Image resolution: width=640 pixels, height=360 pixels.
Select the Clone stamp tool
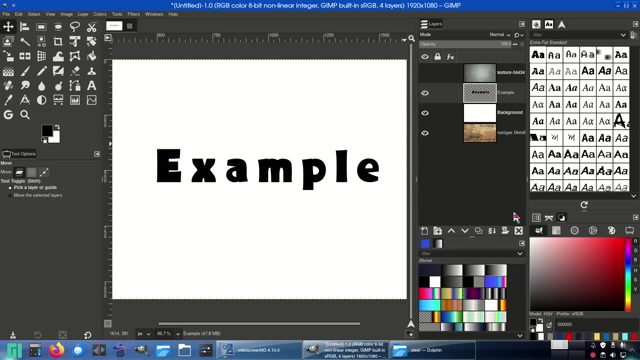coord(91,71)
